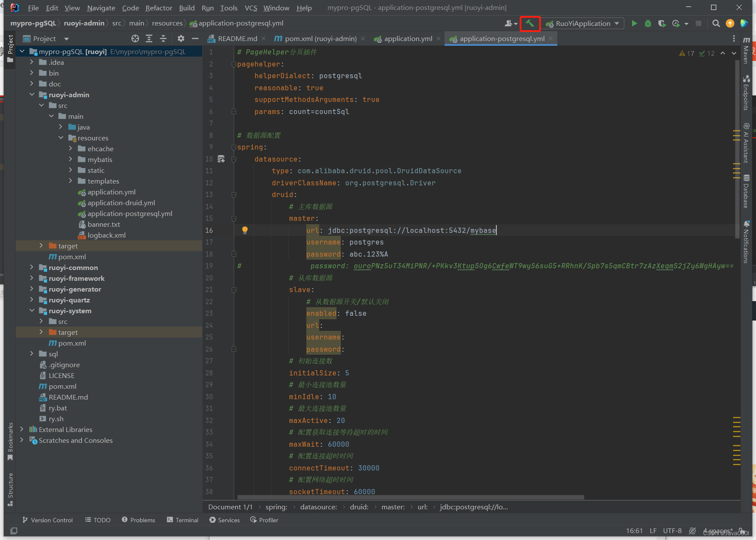This screenshot has height=540, width=756.
Task: Expand All icon in Project panel
Action: [x=149, y=38]
